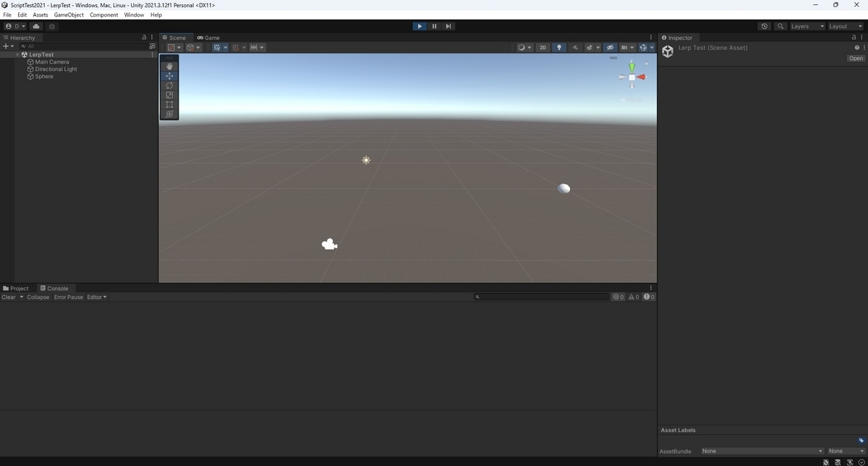Collapse the LerpTest scene in Hierarchy

(x=16, y=54)
